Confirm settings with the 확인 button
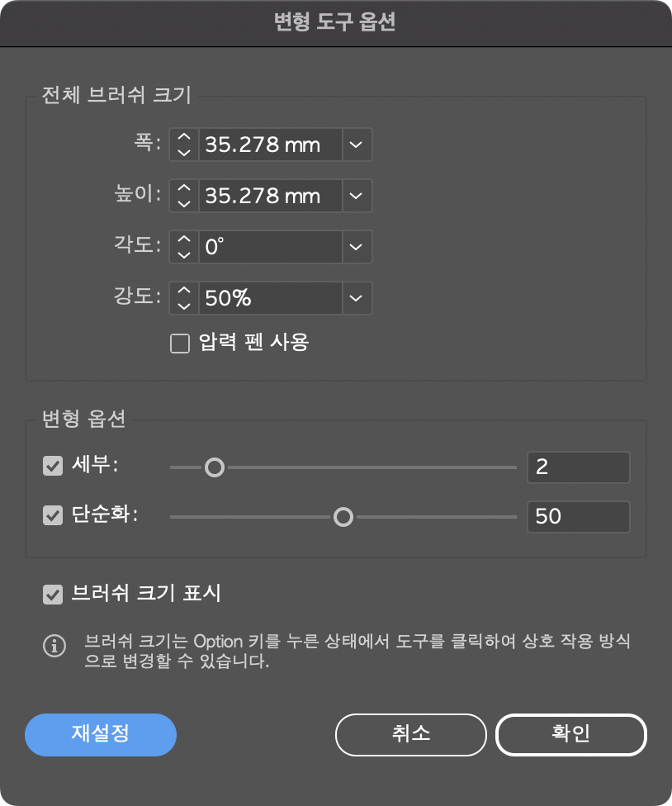 pos(570,734)
